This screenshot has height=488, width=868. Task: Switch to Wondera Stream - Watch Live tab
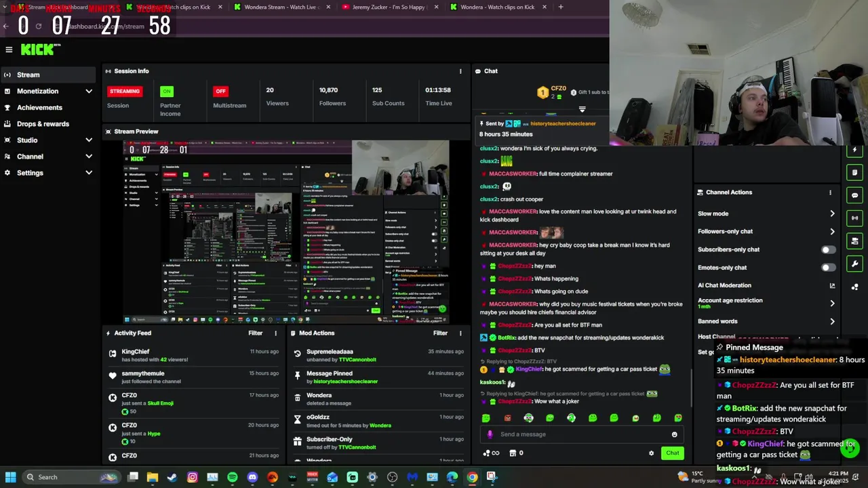pyautogui.click(x=281, y=7)
